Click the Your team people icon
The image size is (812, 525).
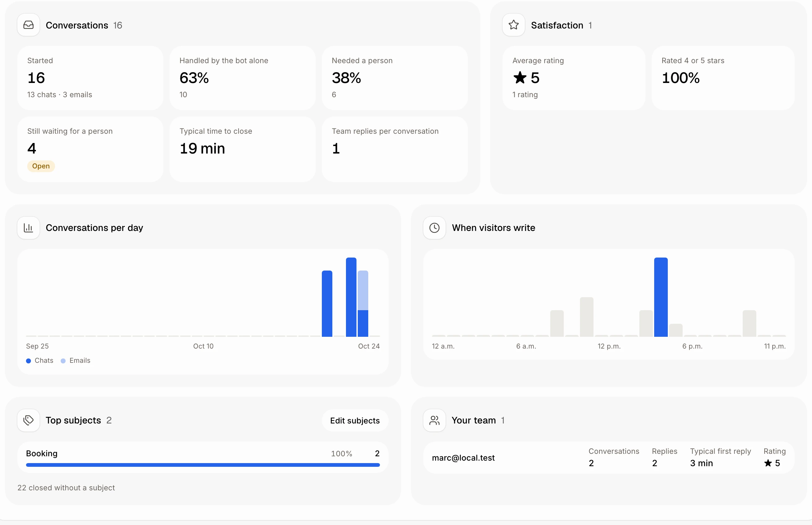434,420
